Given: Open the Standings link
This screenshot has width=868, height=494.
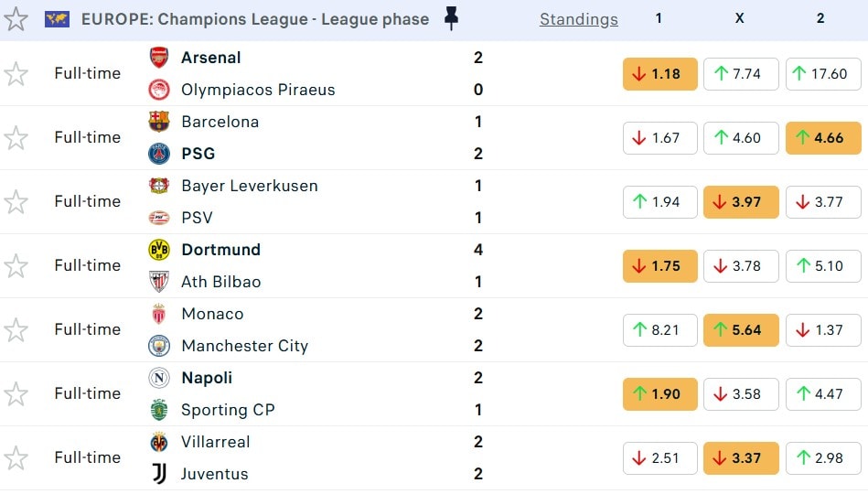Looking at the screenshot, I should 578,19.
